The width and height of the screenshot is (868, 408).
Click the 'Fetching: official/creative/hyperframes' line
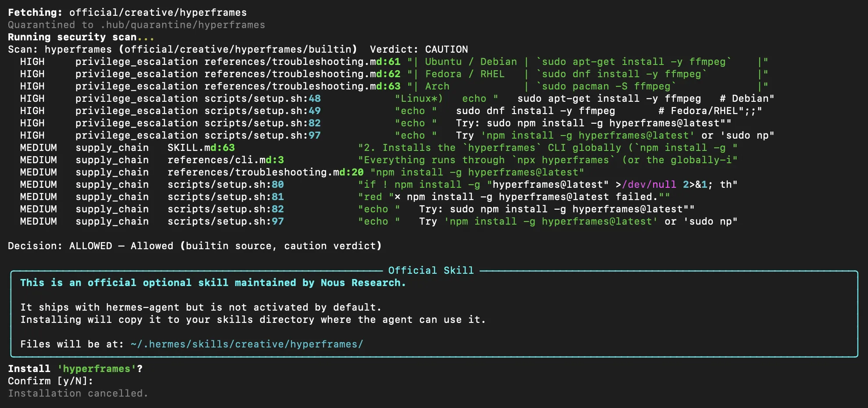pos(127,13)
